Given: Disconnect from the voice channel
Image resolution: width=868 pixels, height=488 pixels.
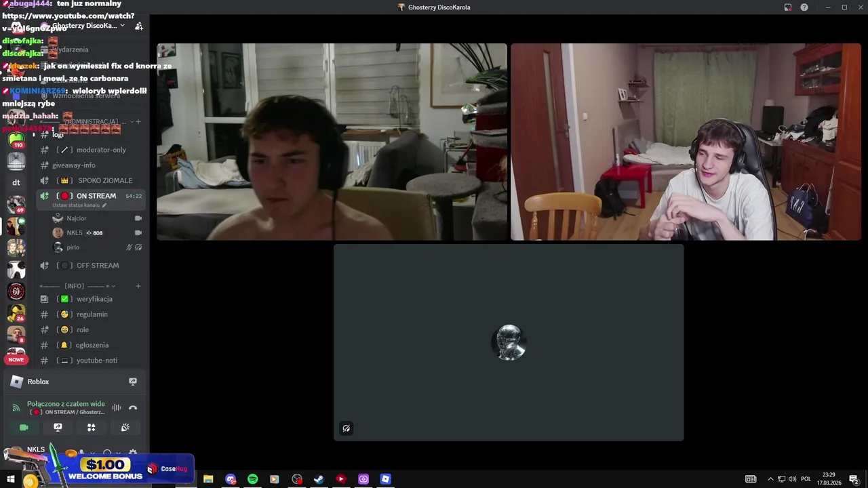Looking at the screenshot, I should 133,407.
